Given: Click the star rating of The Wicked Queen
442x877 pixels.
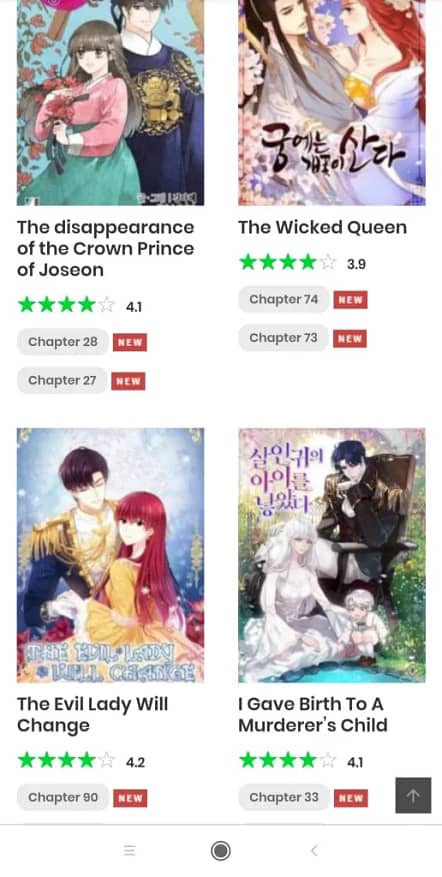Looking at the screenshot, I should coord(288,263).
